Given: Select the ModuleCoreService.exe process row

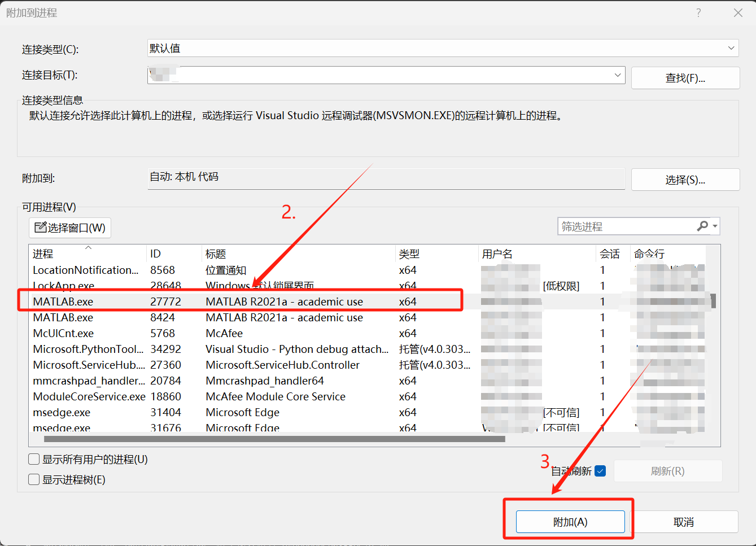Looking at the screenshot, I should coord(367,396).
